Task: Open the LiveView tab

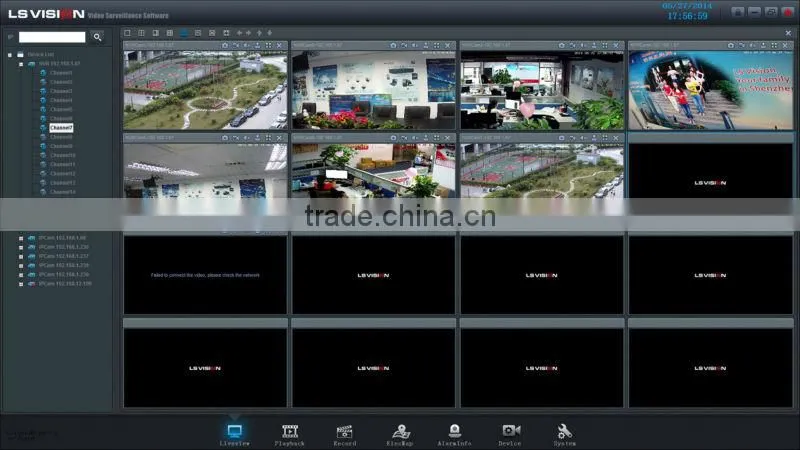Action: pos(235,435)
